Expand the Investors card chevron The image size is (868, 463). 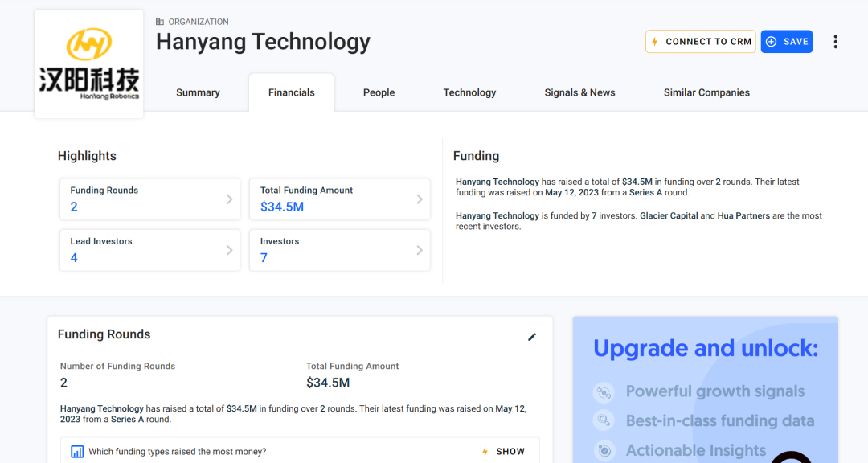(x=419, y=250)
